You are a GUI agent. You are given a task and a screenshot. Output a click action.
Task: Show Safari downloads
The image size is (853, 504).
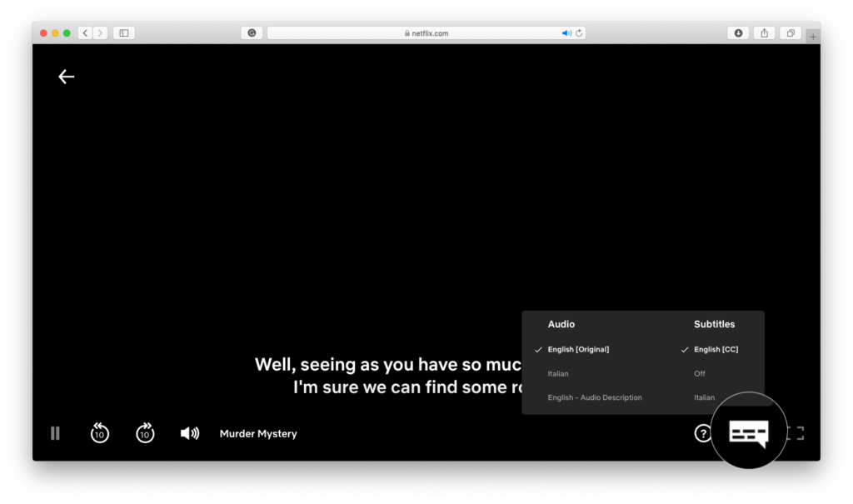(x=738, y=33)
